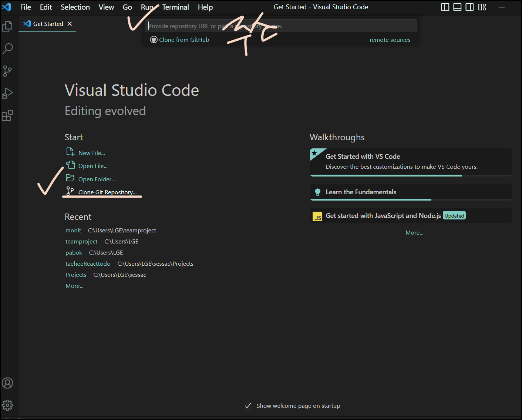Open the Explorer view in activity bar

click(7, 26)
